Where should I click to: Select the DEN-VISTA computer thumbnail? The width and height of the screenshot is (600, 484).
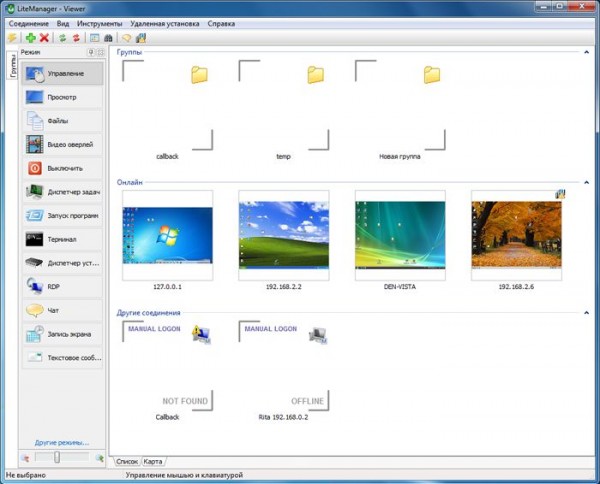click(x=400, y=235)
